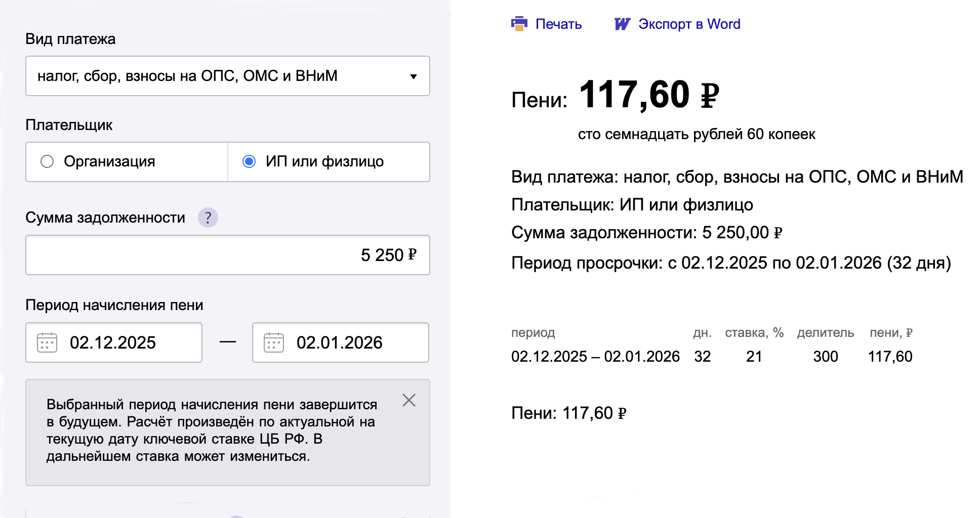Click the days value 32 in the table
The width and height of the screenshot is (980, 518).
coord(703,357)
